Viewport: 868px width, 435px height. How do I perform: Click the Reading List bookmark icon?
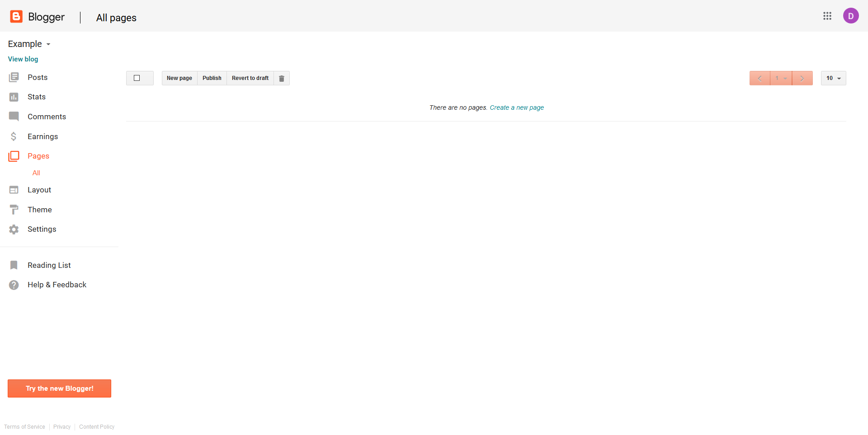(14, 265)
